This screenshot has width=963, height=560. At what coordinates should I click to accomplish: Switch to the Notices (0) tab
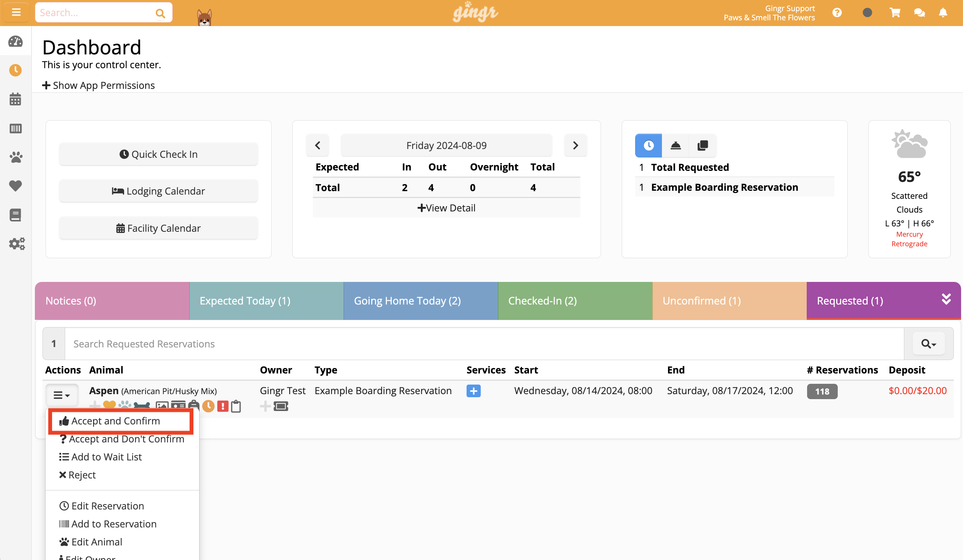[x=112, y=301]
